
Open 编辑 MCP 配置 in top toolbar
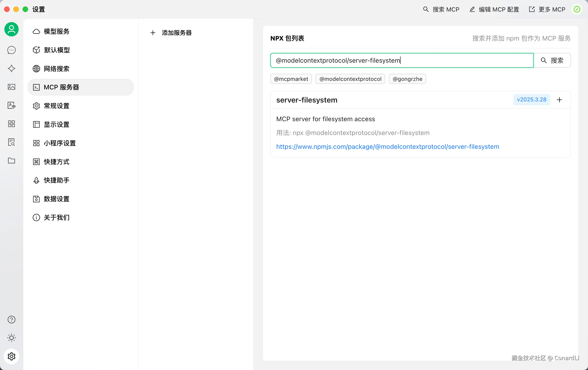494,9
